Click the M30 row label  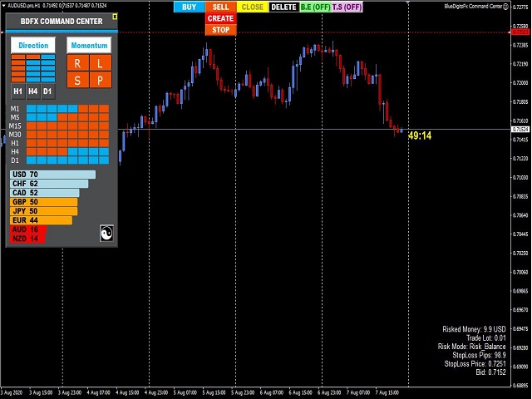click(15, 135)
